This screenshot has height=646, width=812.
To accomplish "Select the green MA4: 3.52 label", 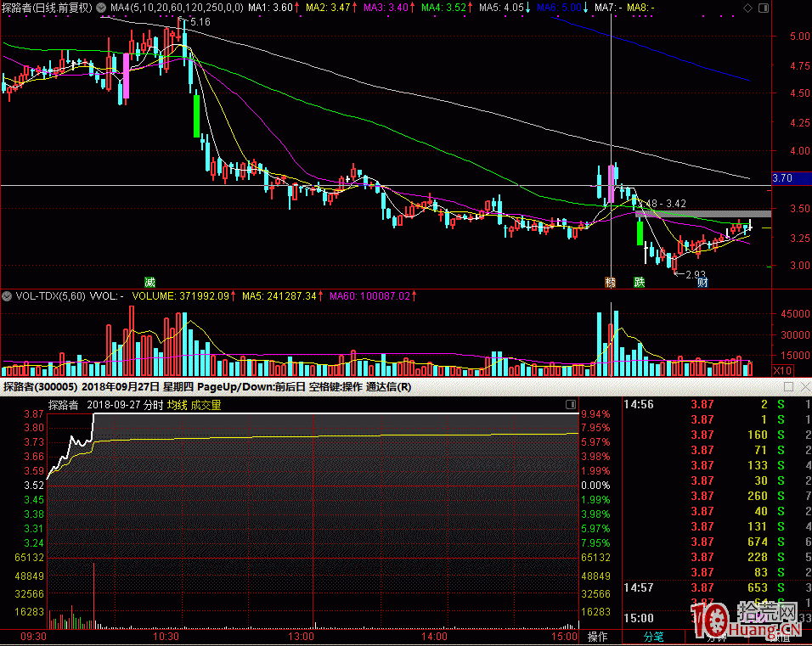I will pyautogui.click(x=444, y=8).
